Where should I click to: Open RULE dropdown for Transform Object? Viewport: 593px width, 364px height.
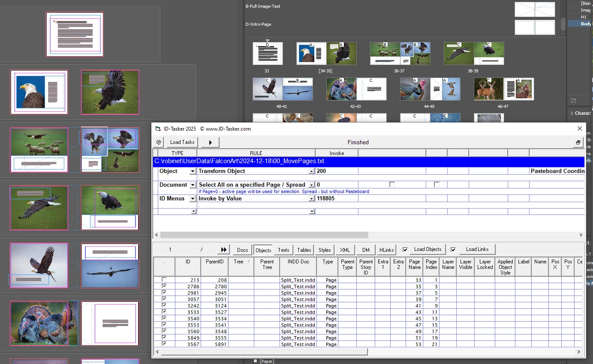tap(311, 171)
